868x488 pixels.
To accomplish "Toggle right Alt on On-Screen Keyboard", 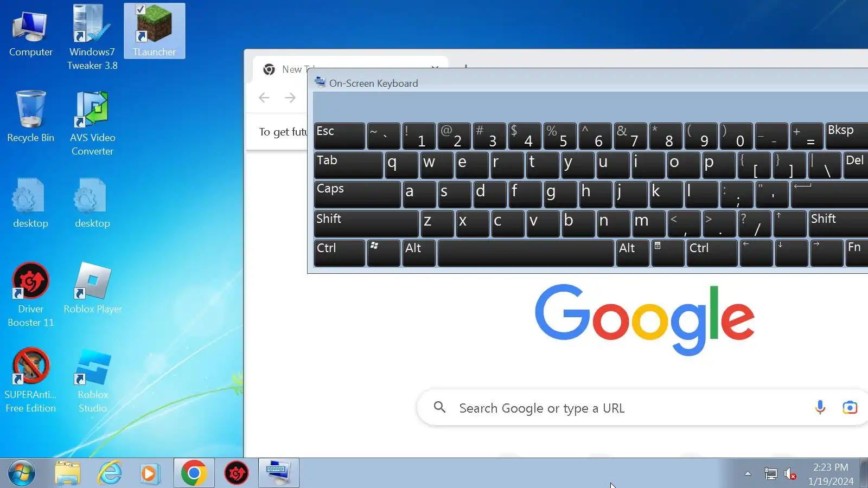I will (632, 253).
